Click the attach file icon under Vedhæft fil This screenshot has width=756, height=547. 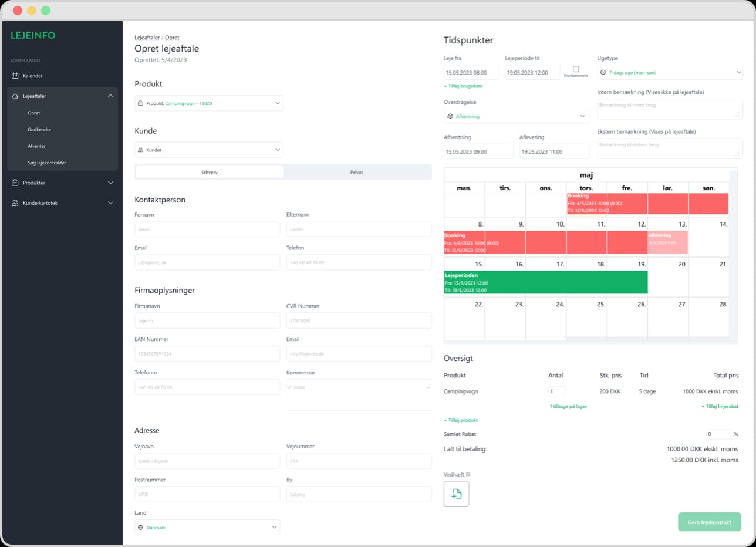point(456,494)
